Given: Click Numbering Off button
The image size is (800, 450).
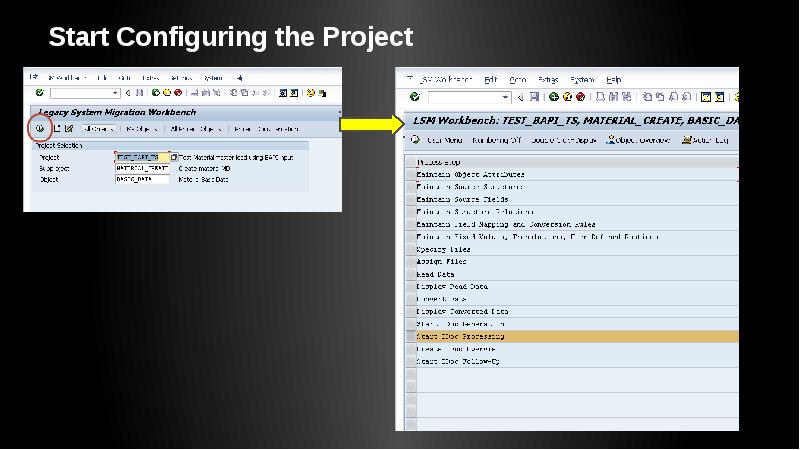Looking at the screenshot, I should tap(496, 140).
